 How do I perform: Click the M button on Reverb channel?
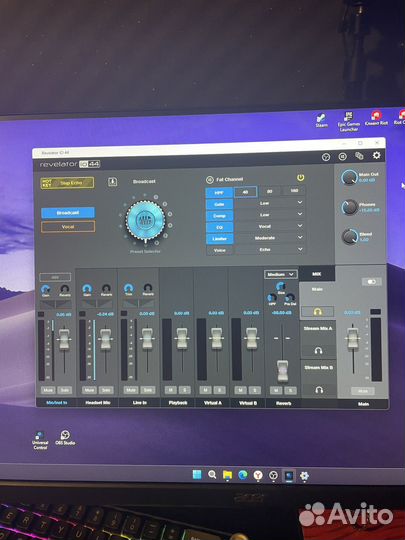(276, 391)
